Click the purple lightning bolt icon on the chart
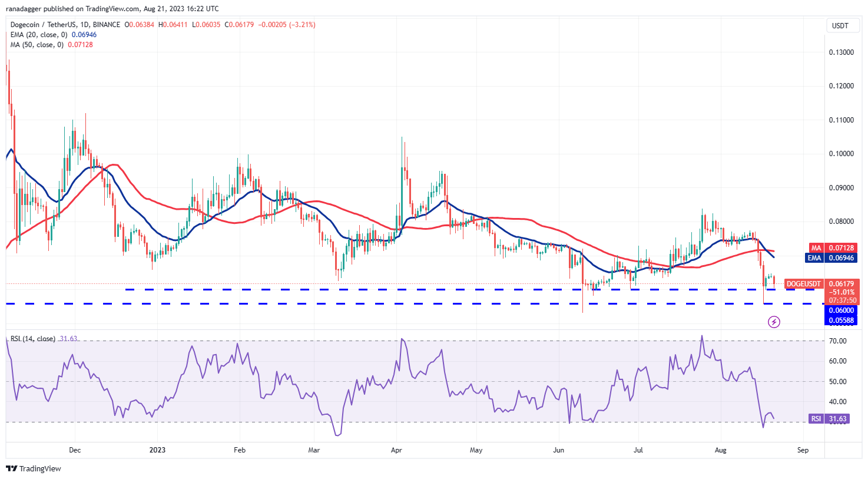This screenshot has width=868, height=479. click(x=774, y=321)
